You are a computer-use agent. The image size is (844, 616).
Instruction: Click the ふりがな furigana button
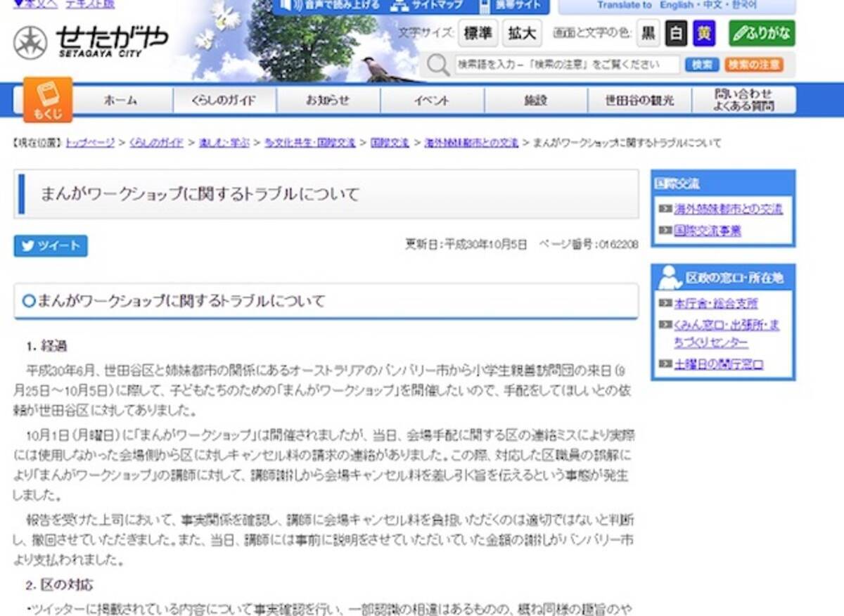(762, 33)
